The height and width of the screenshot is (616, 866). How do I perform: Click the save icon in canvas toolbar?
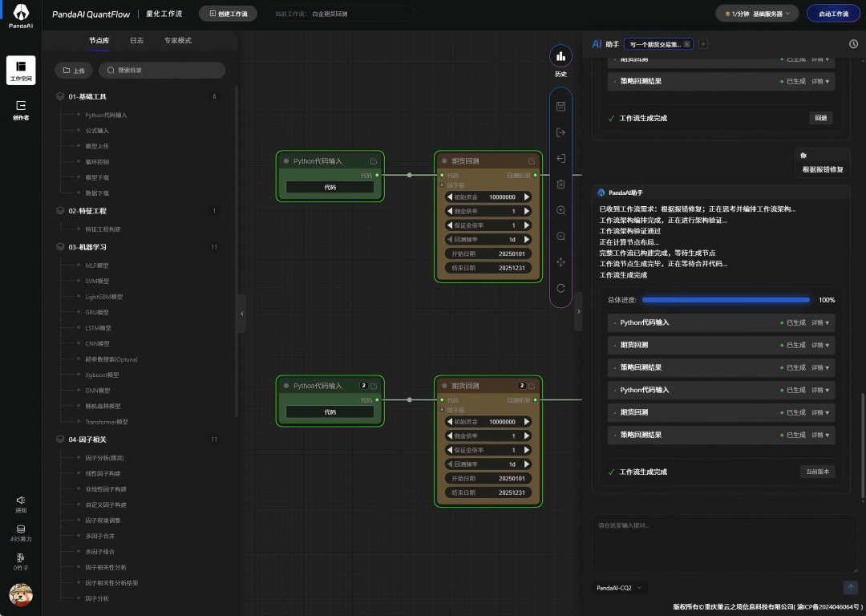[560, 106]
